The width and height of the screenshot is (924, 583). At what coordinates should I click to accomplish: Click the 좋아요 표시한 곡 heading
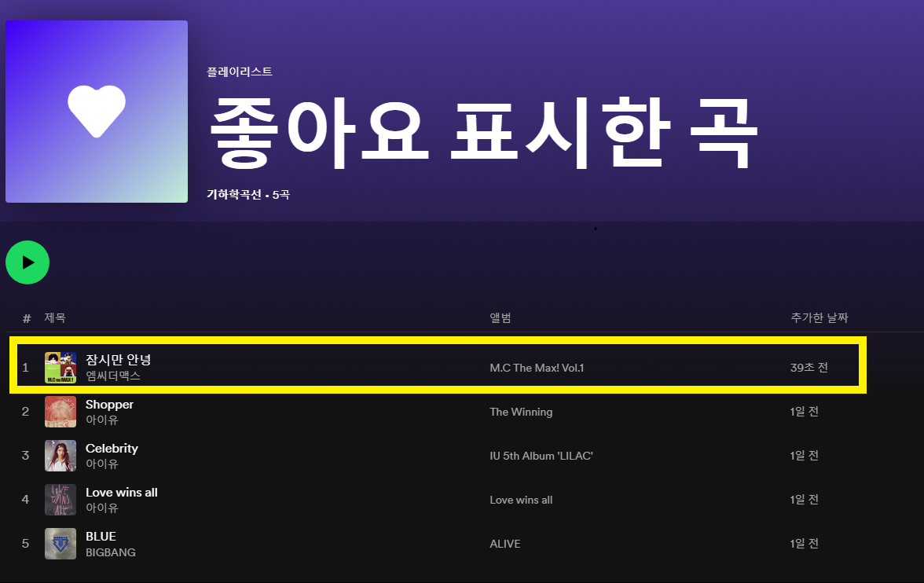[483, 132]
